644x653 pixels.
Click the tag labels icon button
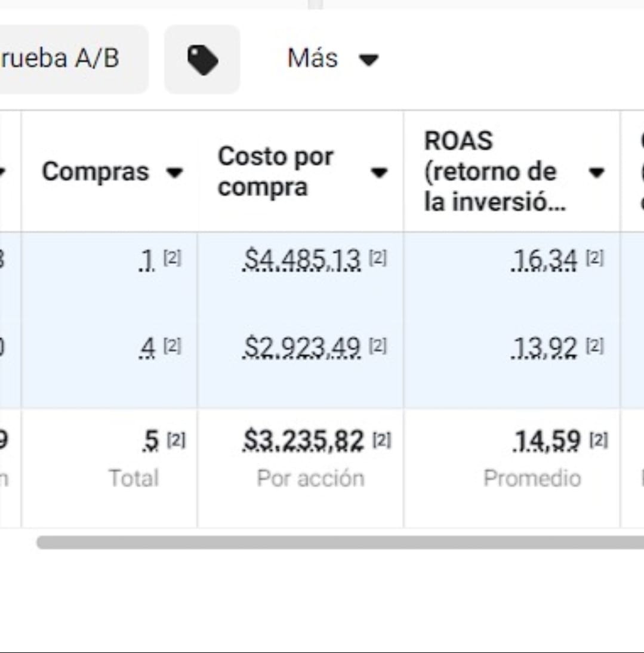[202, 60]
